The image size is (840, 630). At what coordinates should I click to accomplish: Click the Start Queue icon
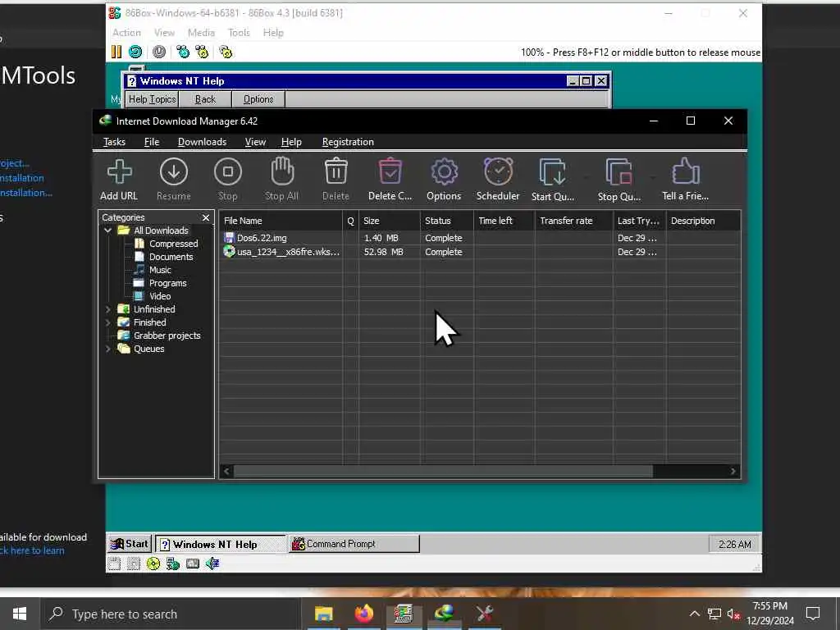click(552, 172)
